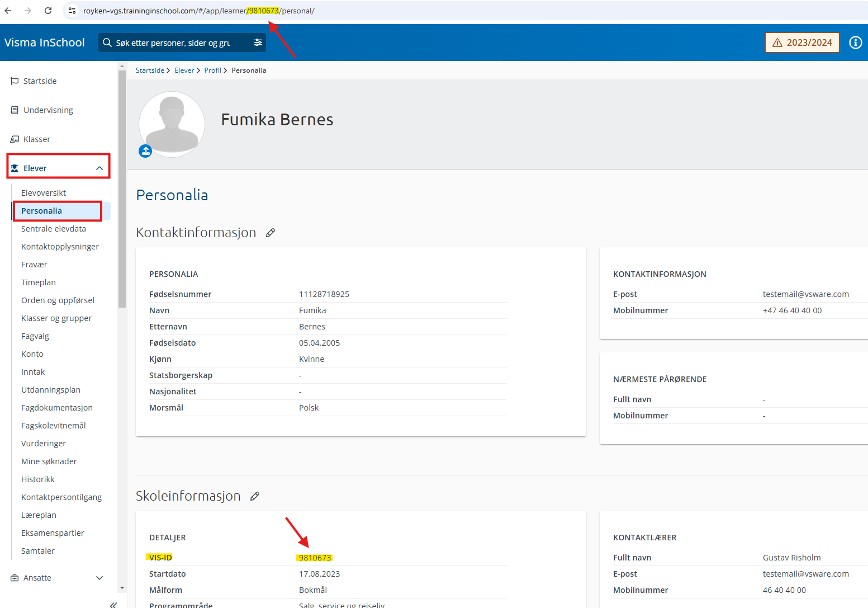Click the info icon in header
Image resolution: width=868 pixels, height=608 pixels.
(855, 43)
